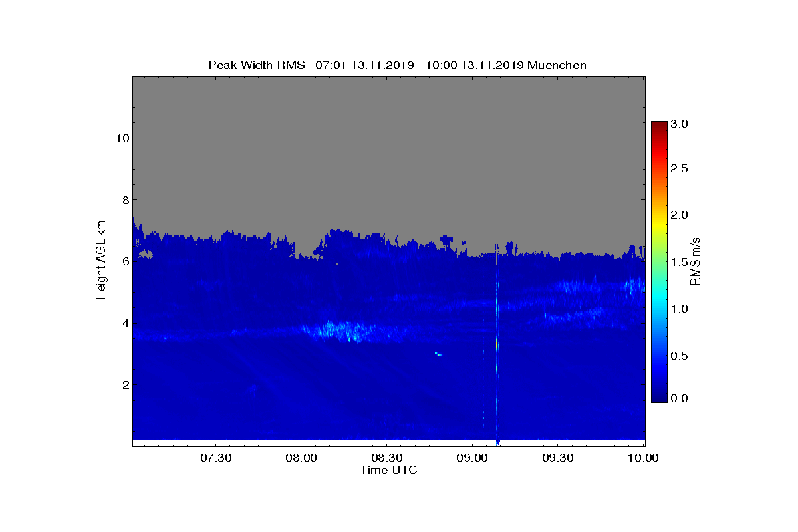Click the 'Height AGL km' axis label

pos(101,261)
